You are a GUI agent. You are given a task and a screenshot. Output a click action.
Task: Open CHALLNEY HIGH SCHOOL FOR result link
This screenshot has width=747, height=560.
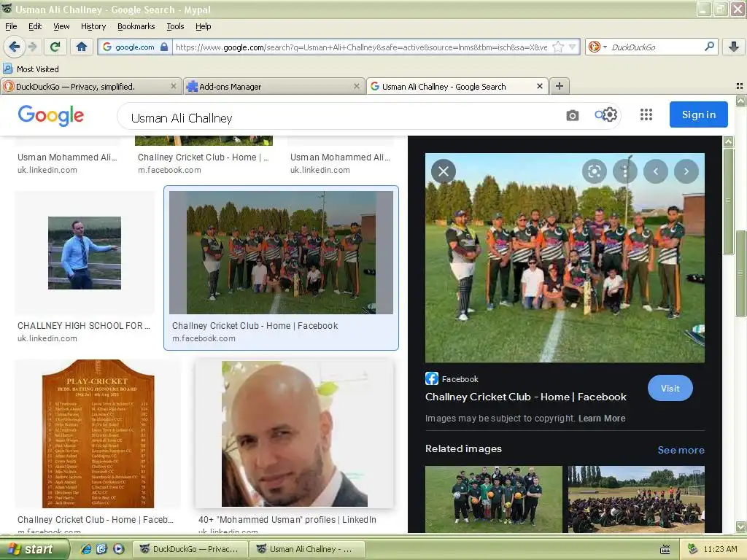(x=84, y=326)
